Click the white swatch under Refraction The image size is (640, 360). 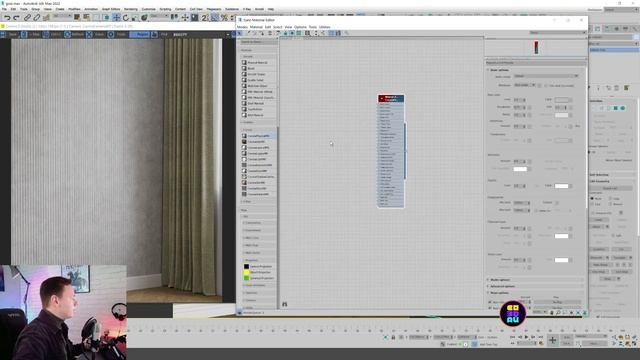coord(520,169)
